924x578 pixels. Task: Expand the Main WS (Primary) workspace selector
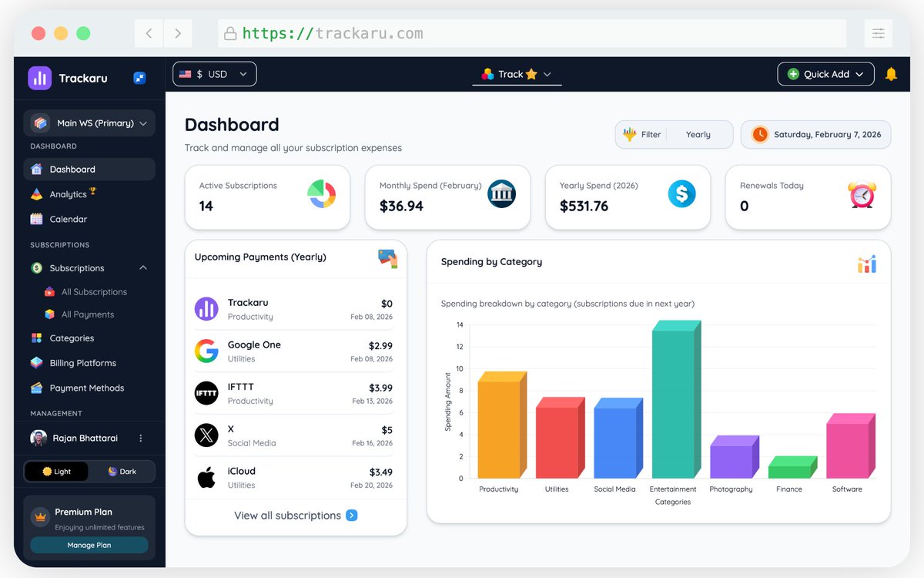[x=89, y=123]
